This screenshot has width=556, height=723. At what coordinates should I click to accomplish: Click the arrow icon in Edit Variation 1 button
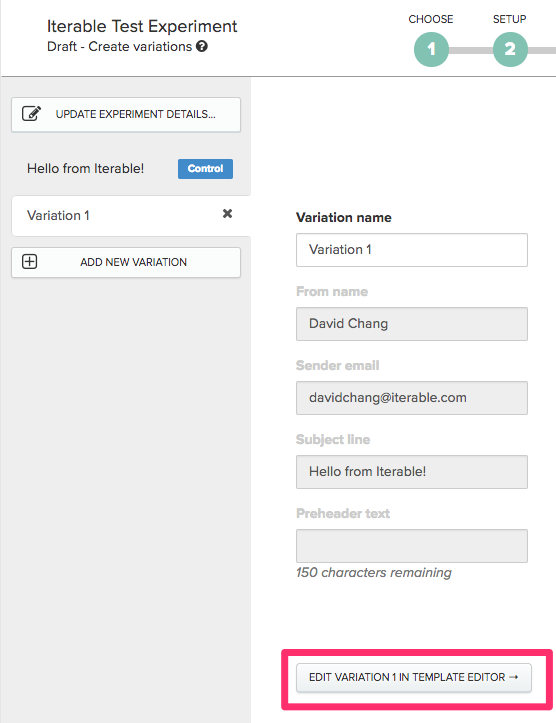pyautogui.click(x=514, y=677)
